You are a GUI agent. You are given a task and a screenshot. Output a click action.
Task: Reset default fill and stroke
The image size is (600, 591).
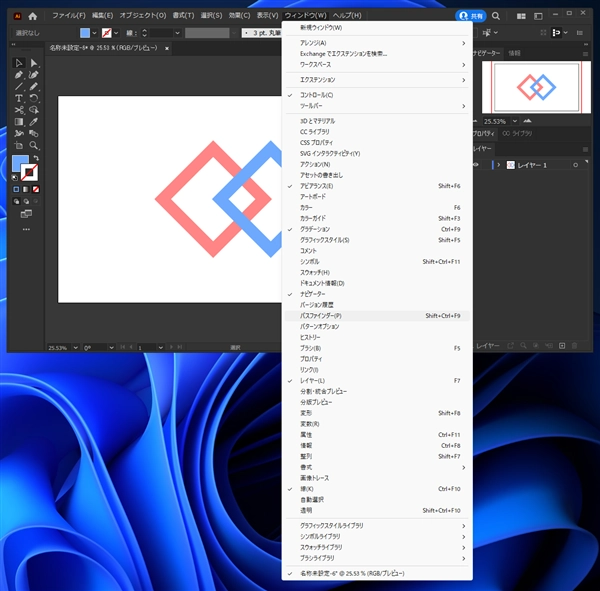15,178
